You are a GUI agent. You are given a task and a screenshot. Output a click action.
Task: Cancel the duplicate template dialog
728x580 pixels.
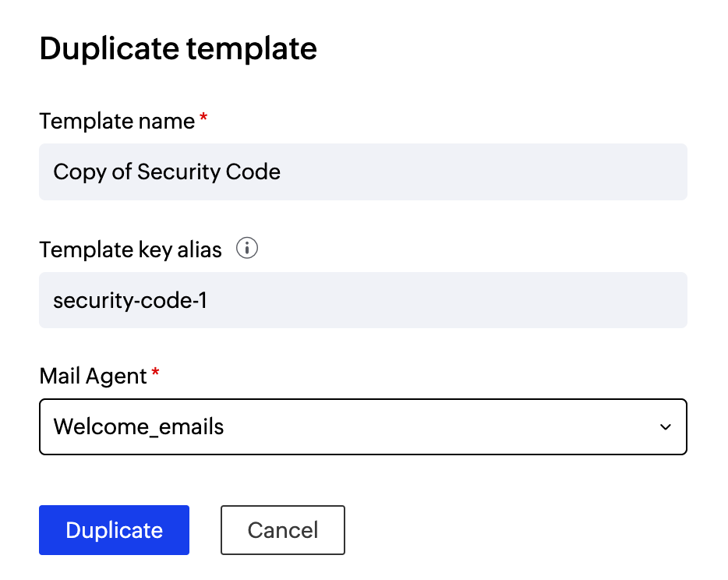tap(282, 531)
